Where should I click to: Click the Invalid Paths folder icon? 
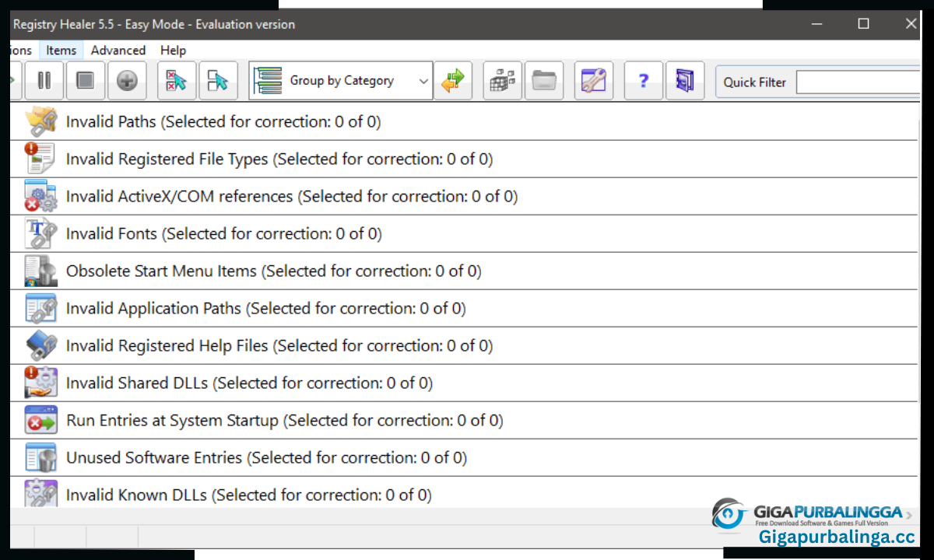40,121
